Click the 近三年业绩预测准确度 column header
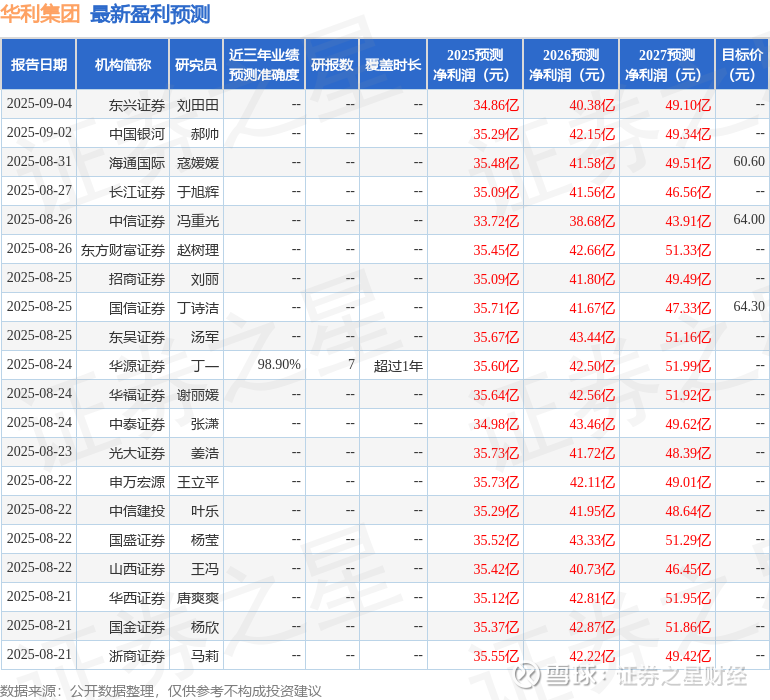Screen dimensions: 770x700 pyautogui.click(x=264, y=65)
